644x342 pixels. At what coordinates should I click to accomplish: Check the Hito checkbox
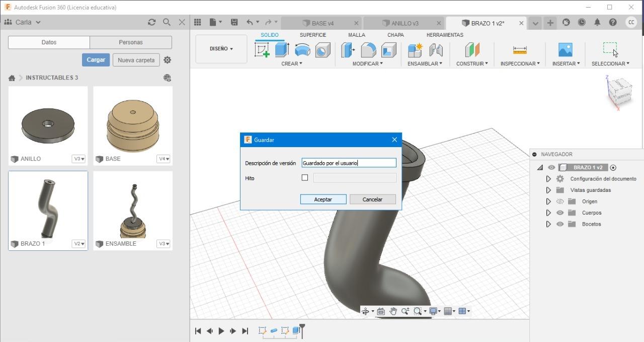pyautogui.click(x=304, y=178)
